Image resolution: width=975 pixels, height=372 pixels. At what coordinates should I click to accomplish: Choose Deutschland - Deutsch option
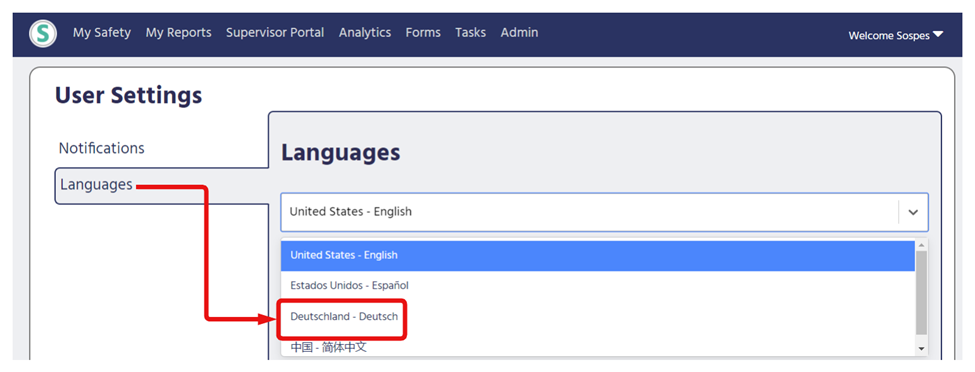point(598,317)
